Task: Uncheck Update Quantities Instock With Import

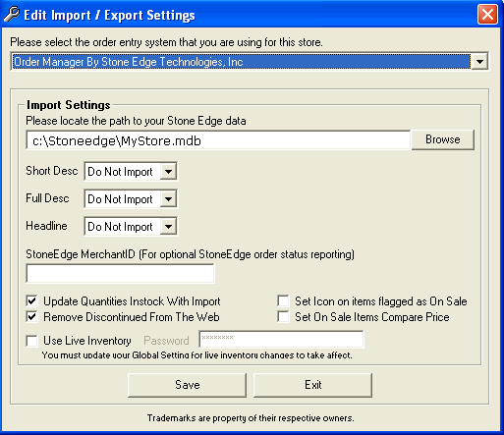Action: [32, 300]
